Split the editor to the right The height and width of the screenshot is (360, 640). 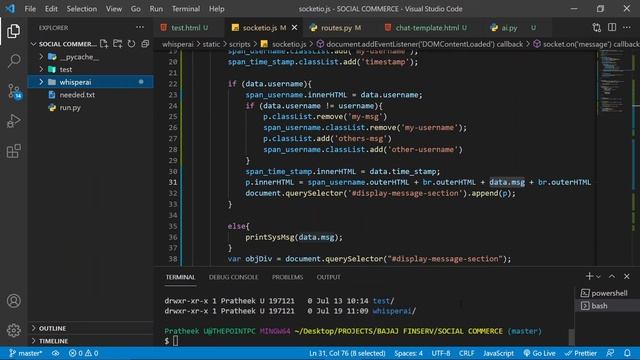(612, 27)
